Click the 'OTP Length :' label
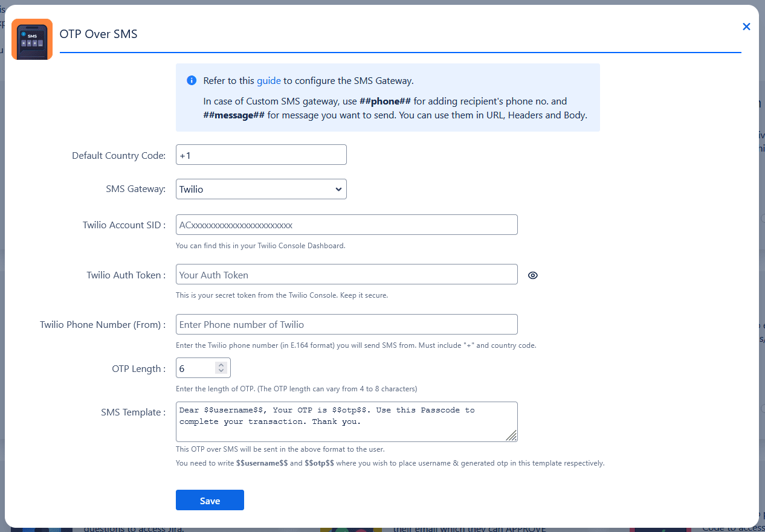 [x=138, y=368]
